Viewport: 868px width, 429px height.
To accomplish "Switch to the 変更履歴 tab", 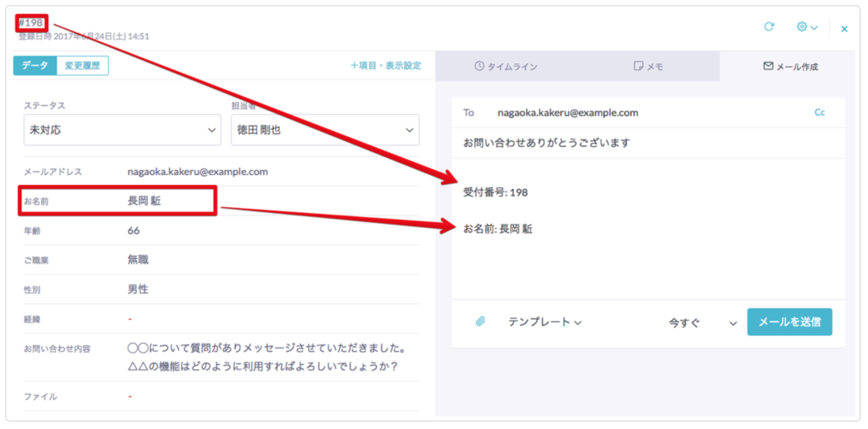I will click(82, 66).
